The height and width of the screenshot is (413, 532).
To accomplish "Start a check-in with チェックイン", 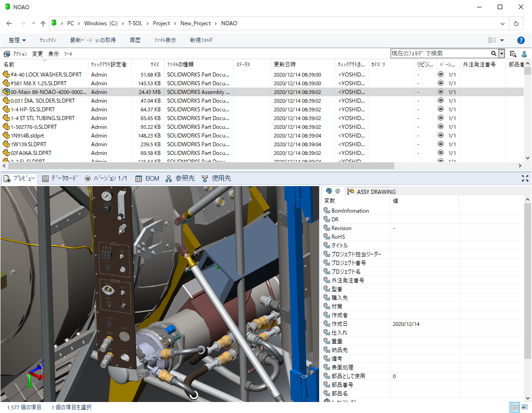I will pyautogui.click(x=48, y=40).
